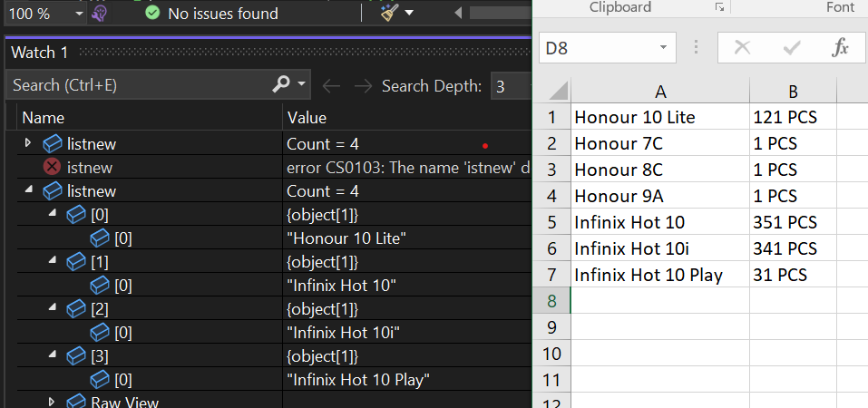
Task: Open the search options dropdown arrow
Action: pyautogui.click(x=301, y=84)
